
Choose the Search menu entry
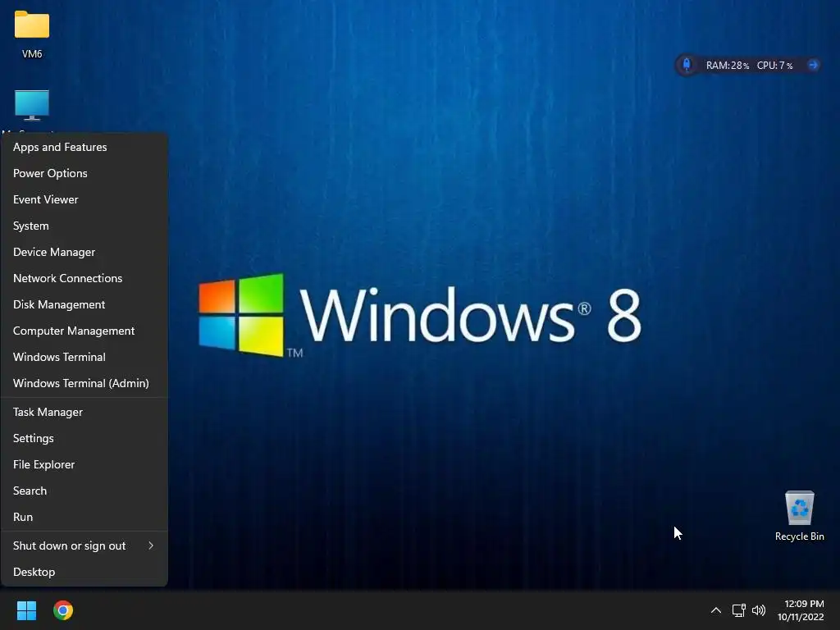pos(84,491)
